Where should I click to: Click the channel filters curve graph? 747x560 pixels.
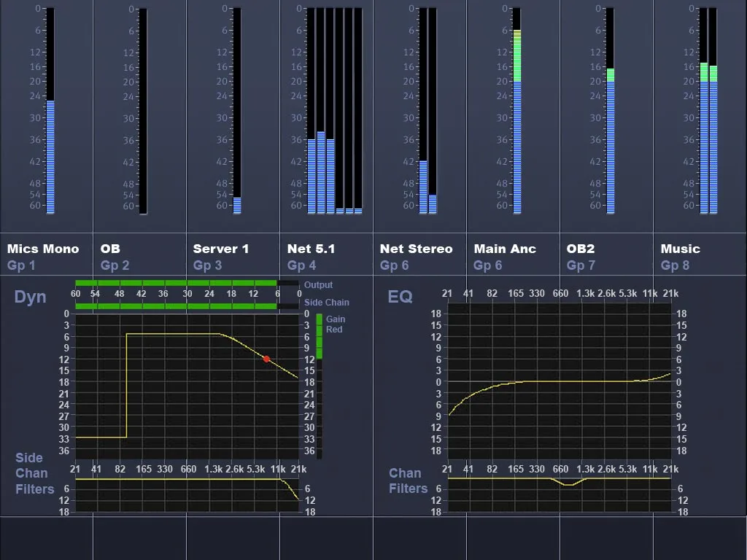point(560,495)
